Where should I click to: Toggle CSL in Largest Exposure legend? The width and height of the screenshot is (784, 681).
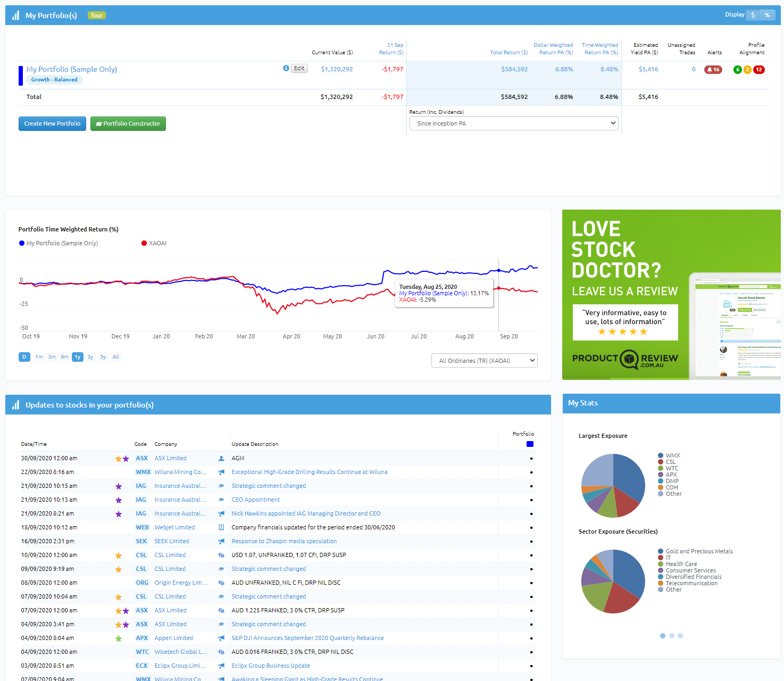click(667, 462)
